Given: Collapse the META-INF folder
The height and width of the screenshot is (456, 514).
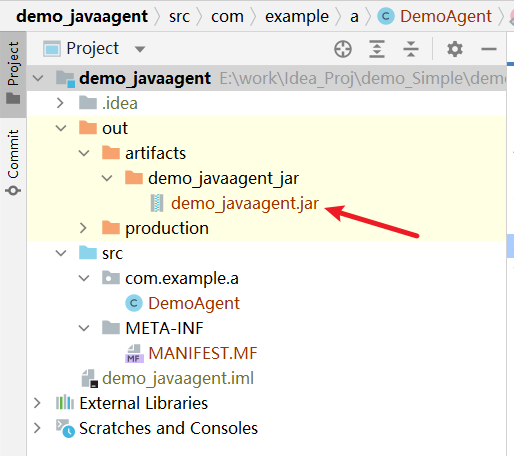Looking at the screenshot, I should click(84, 328).
